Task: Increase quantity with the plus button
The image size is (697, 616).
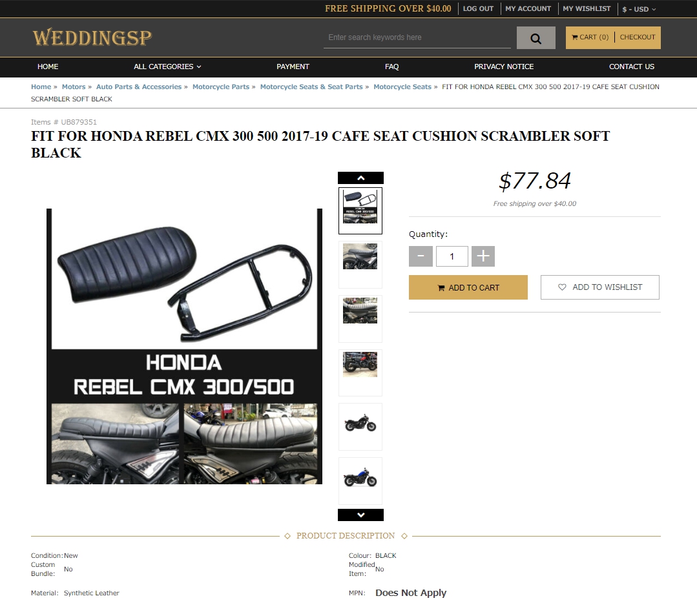Action: click(483, 256)
